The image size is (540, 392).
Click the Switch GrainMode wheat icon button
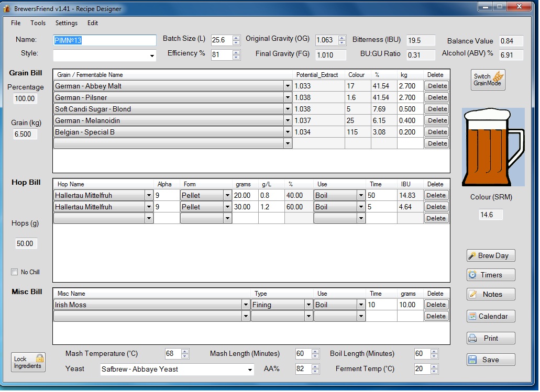click(x=488, y=80)
